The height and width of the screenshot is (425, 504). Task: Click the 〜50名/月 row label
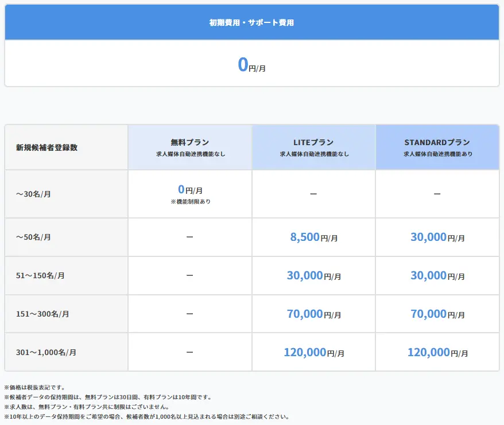pyautogui.click(x=34, y=237)
